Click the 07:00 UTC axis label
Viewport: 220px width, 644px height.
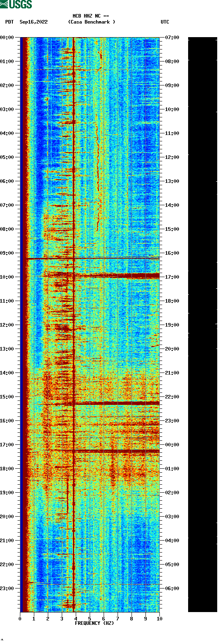point(172,38)
